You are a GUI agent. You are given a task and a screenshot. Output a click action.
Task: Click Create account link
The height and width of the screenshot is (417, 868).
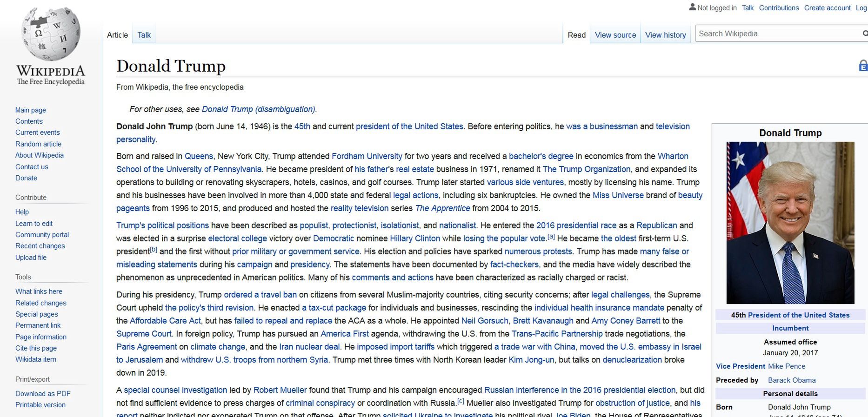[x=827, y=8]
